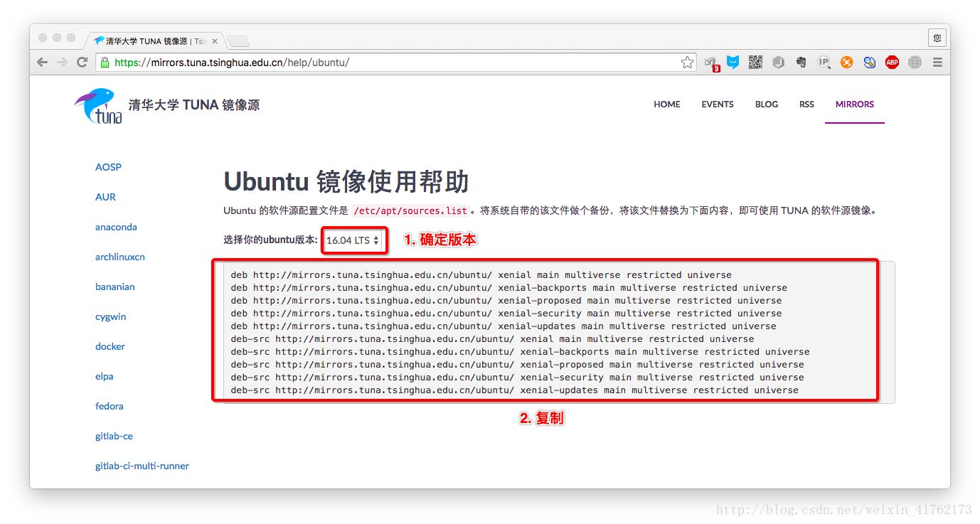
Task: Open the Chrome hamburger menu
Action: coord(937,63)
